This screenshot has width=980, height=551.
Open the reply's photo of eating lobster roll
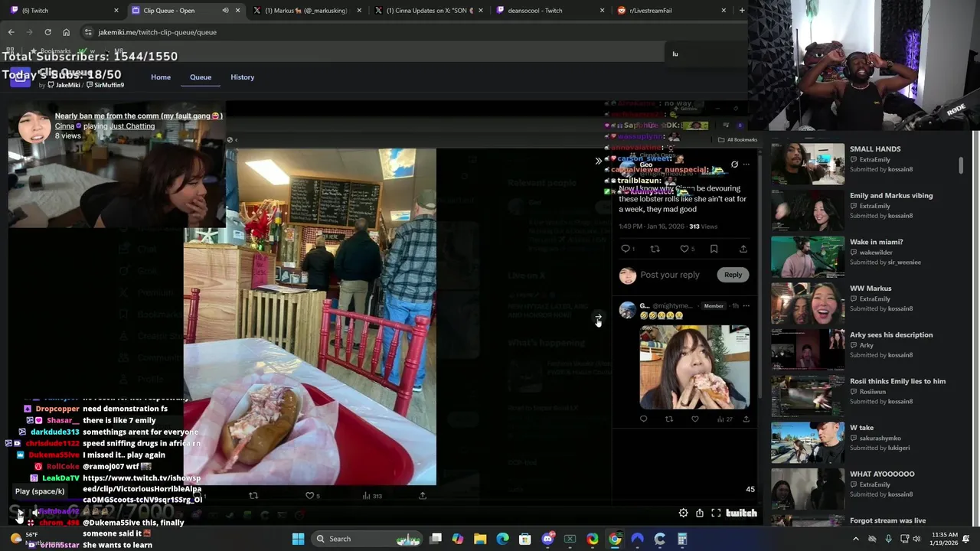click(x=694, y=367)
